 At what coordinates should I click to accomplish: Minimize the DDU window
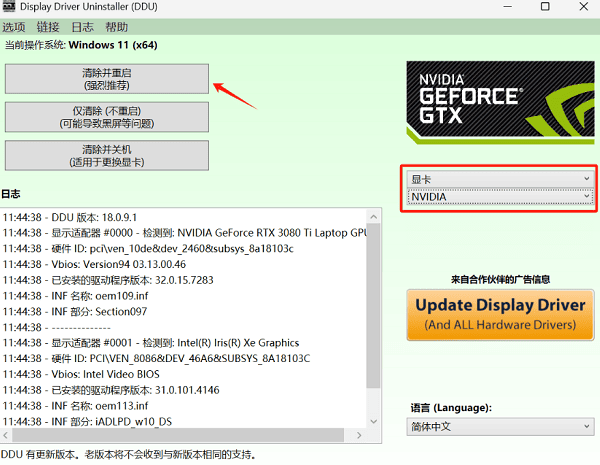[x=507, y=7]
